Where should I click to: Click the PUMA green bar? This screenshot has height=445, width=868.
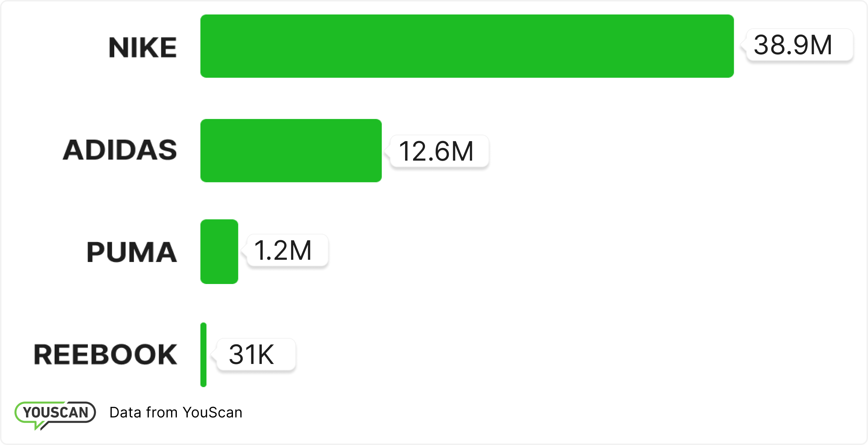tap(219, 251)
